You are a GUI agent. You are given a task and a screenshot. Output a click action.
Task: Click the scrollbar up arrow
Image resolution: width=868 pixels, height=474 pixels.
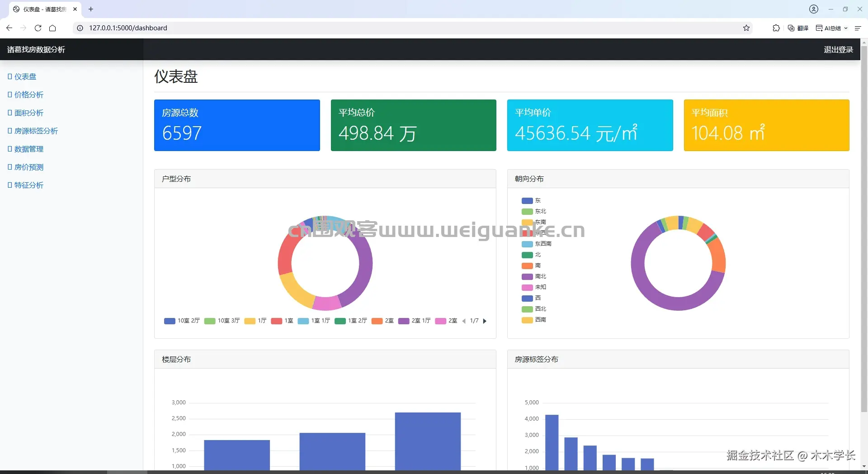(x=864, y=42)
